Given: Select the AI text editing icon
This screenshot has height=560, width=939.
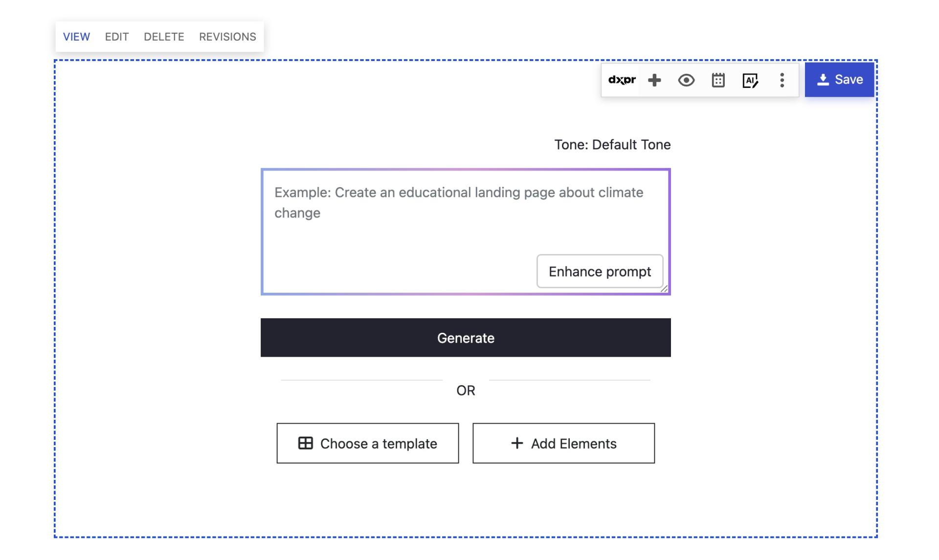Looking at the screenshot, I should pos(751,80).
